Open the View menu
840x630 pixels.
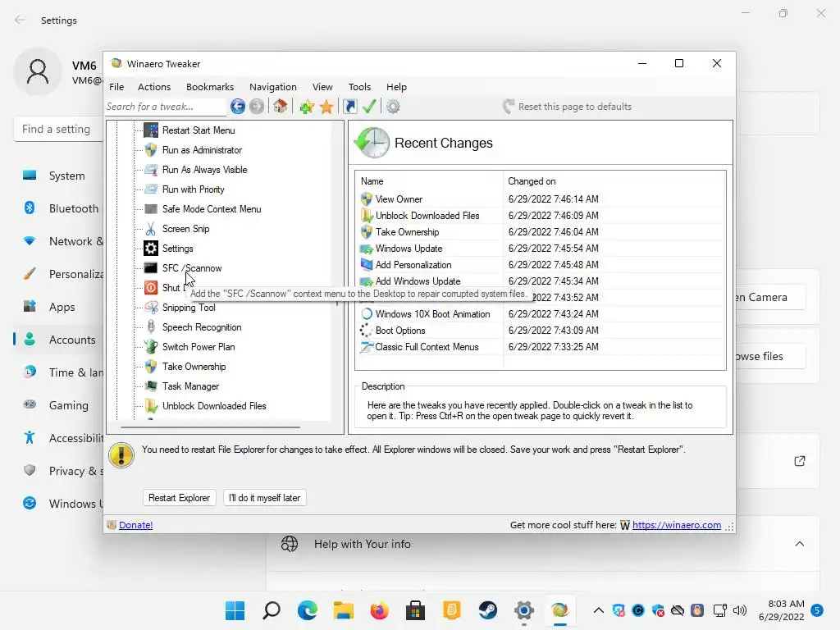coord(322,87)
